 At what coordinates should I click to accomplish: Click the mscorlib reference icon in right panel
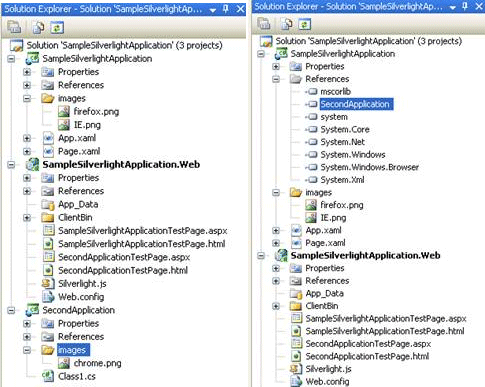(x=312, y=91)
